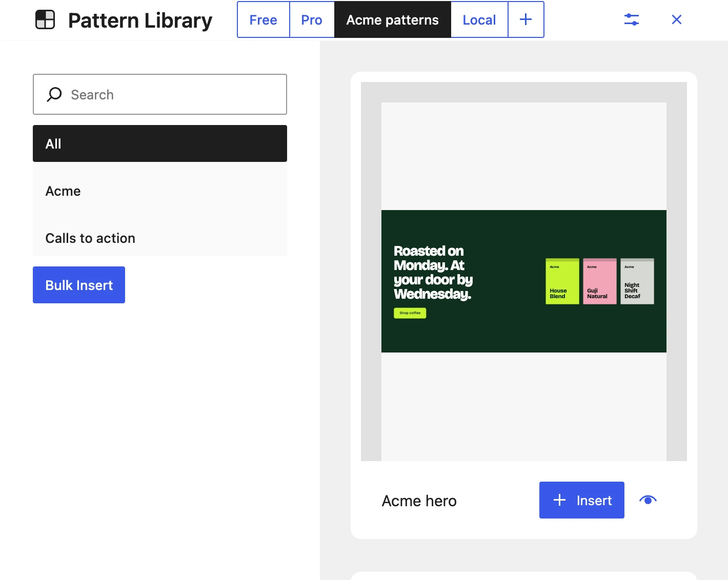
Task: Select the Acme patterns tab
Action: (x=393, y=19)
